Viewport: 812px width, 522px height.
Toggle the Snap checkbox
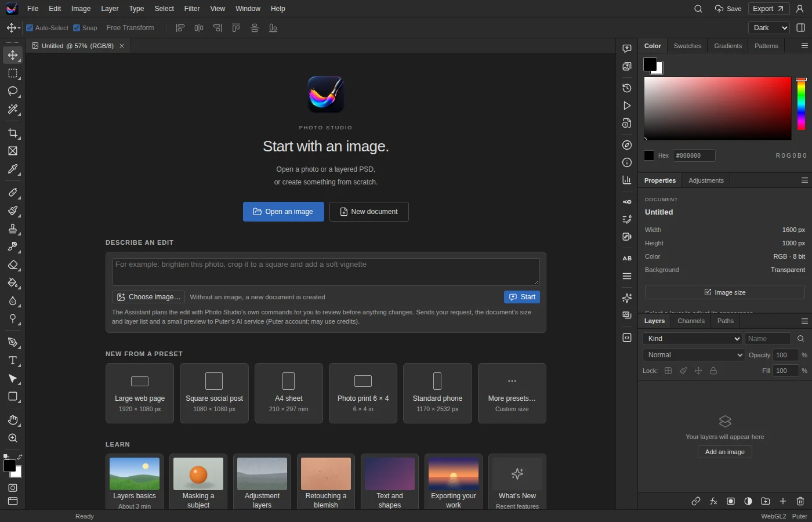77,28
